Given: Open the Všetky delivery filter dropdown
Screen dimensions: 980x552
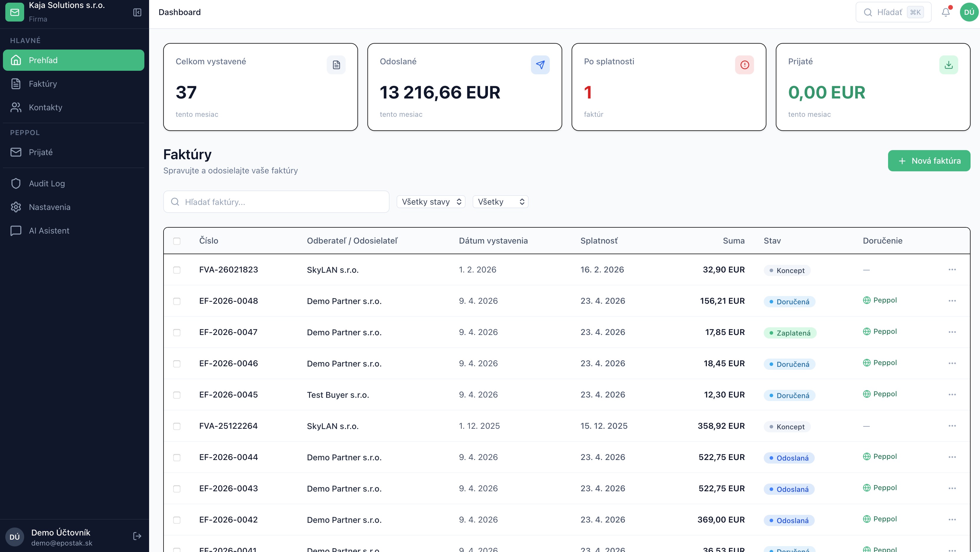Looking at the screenshot, I should (x=500, y=201).
